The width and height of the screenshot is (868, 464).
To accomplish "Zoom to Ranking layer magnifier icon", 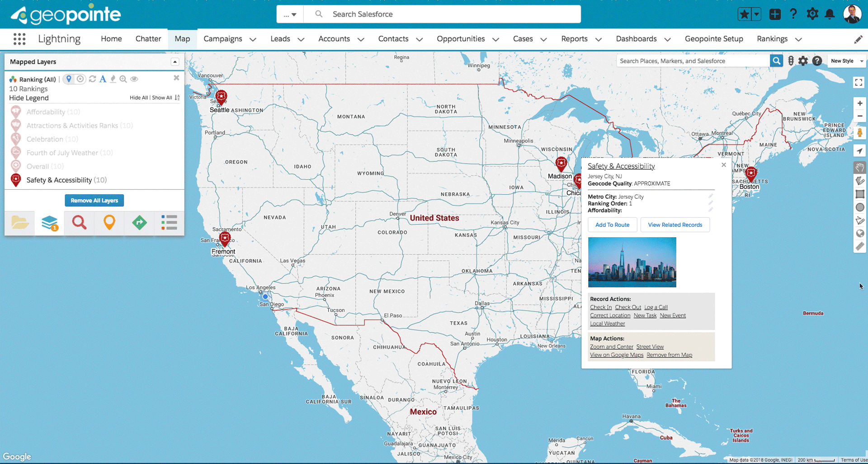I will [x=123, y=79].
